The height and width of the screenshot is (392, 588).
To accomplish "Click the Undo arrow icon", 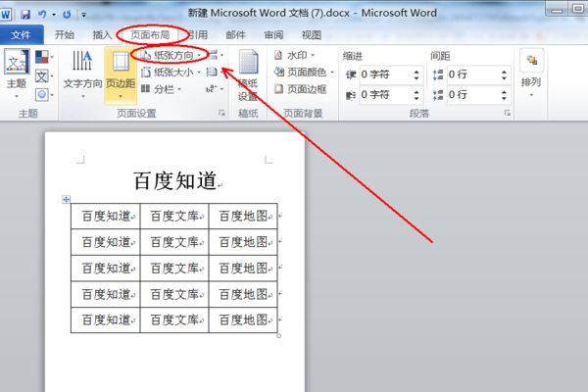I will pyautogui.click(x=42, y=15).
